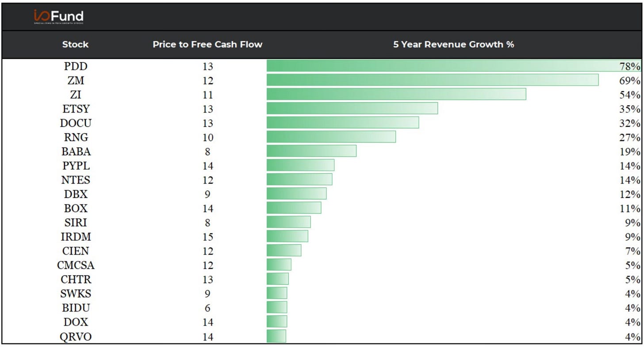
Task: Select the Stock column header
Action: tap(75, 44)
